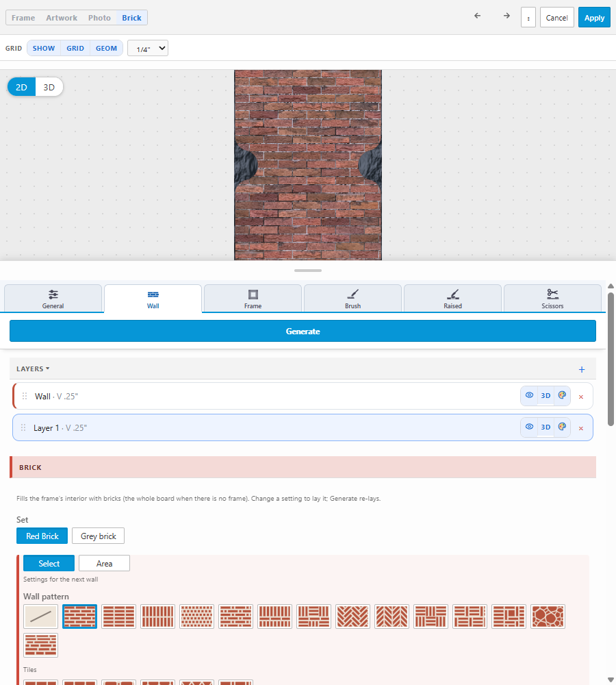This screenshot has height=685, width=616.
Task: Select the Brick mode tab
Action: click(131, 18)
